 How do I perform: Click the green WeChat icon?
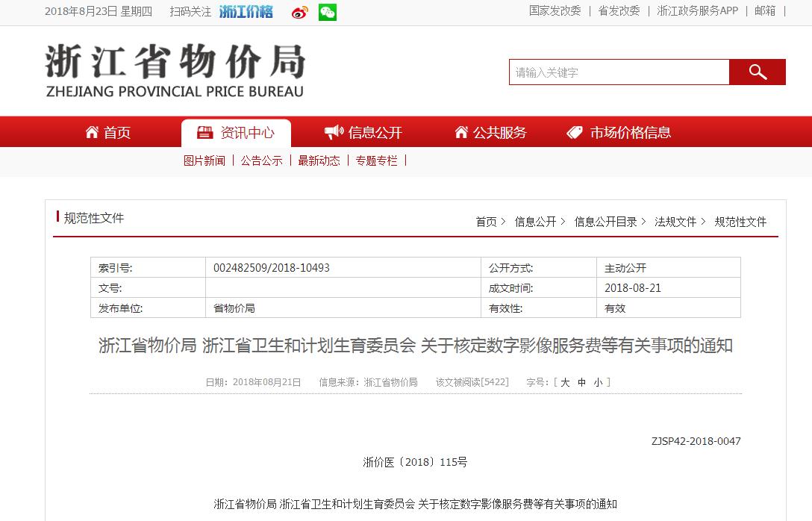327,12
